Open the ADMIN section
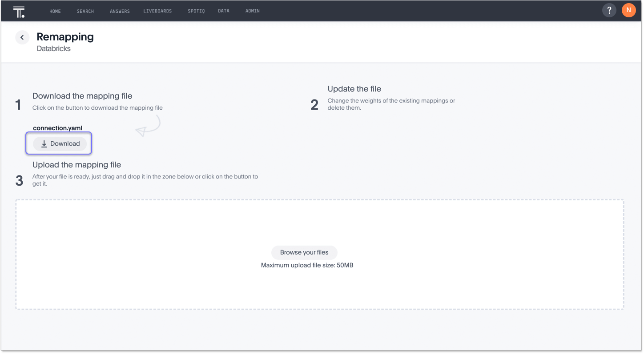This screenshot has width=644, height=354. (x=252, y=11)
